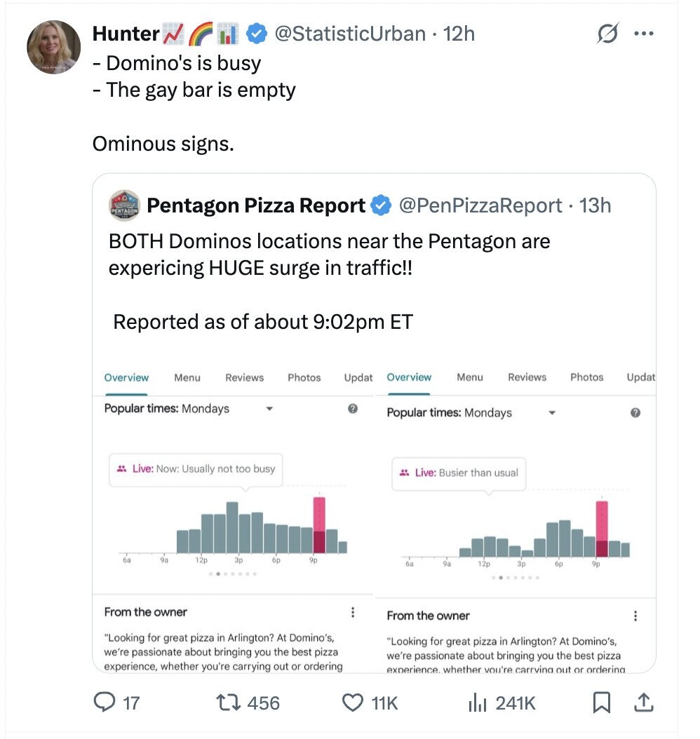Open Hunter's profile avatar
The image size is (700, 739).
[x=53, y=47]
